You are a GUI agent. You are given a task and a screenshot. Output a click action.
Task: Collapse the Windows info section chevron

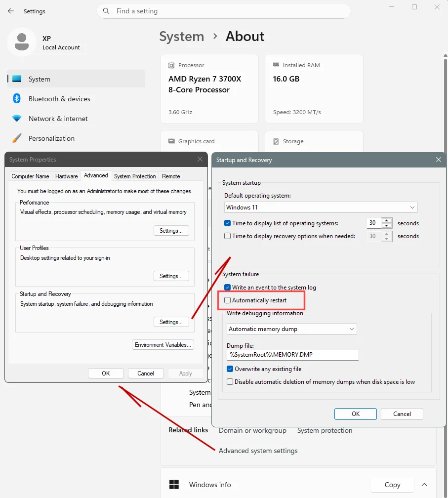click(424, 485)
